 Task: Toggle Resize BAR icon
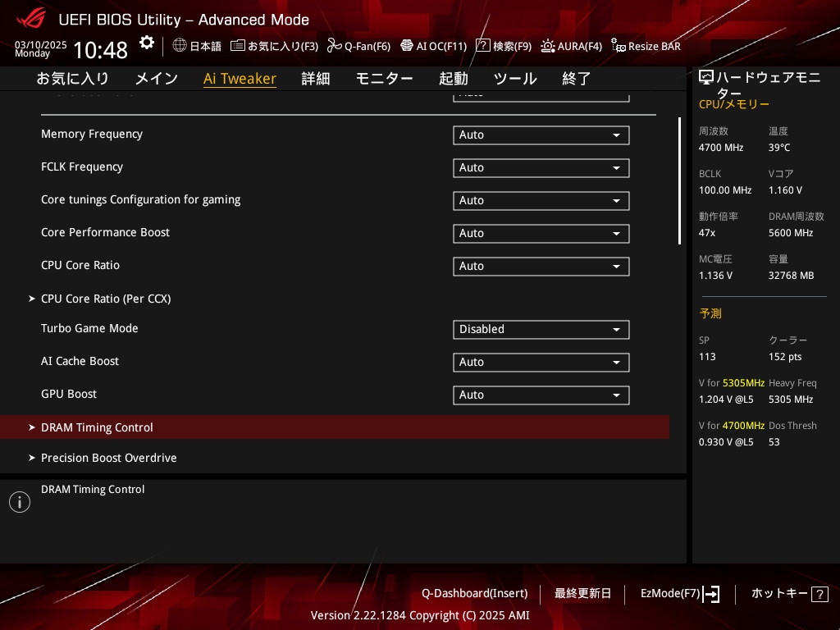coord(619,46)
